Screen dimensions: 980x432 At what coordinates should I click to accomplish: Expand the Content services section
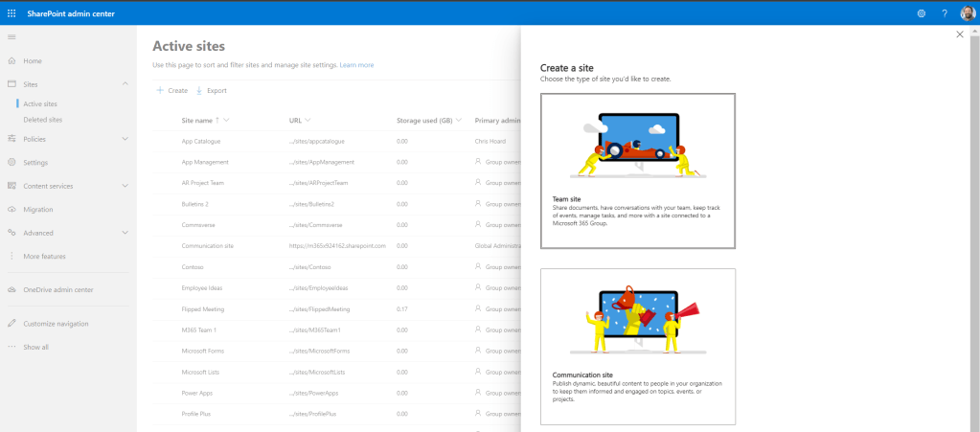tap(125, 186)
